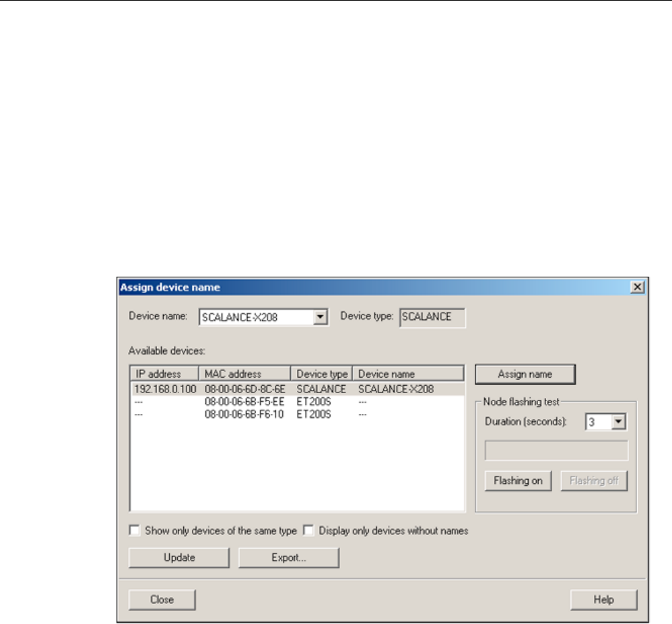Open the Duration seconds dropdown arrow
Screen dimensions: 672x624
tap(618, 421)
